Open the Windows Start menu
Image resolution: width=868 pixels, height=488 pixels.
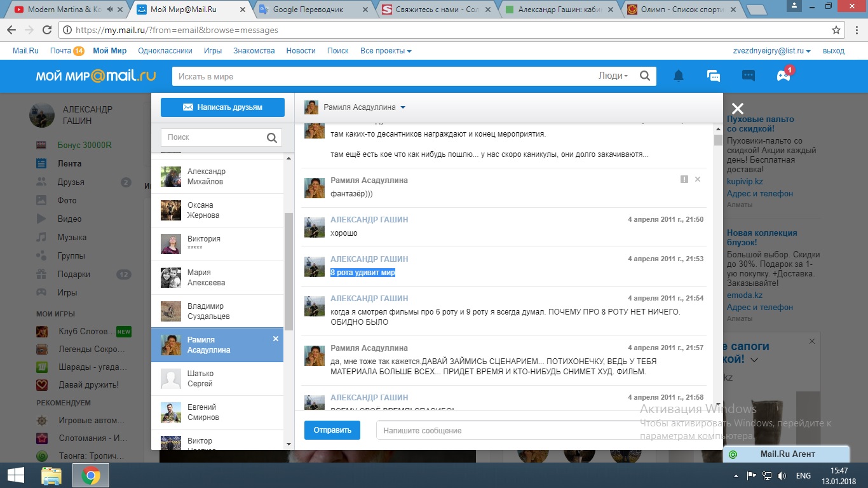pos(15,475)
